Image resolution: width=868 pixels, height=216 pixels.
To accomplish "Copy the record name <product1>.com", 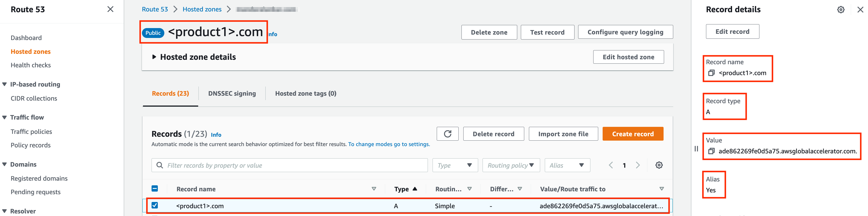I will (x=711, y=73).
